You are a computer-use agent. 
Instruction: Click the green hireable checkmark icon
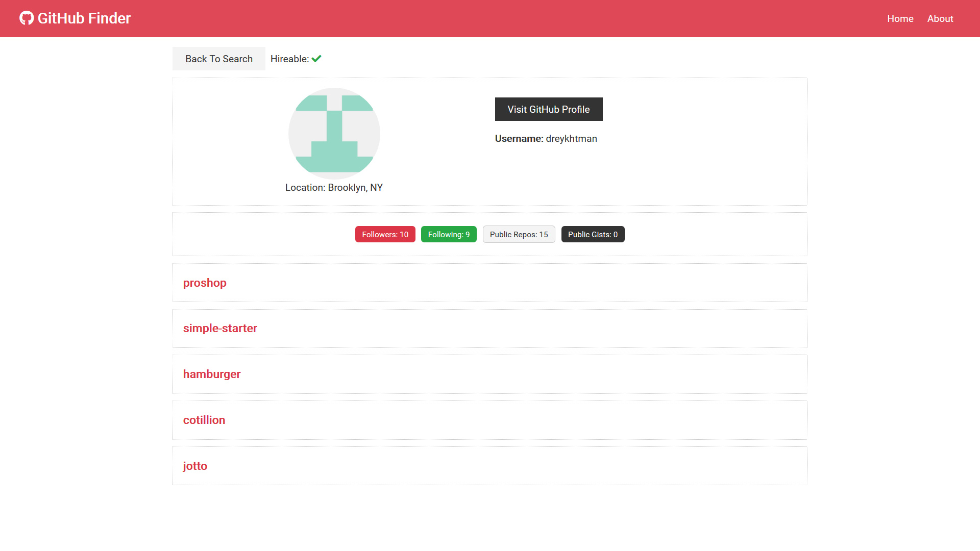[x=316, y=59]
